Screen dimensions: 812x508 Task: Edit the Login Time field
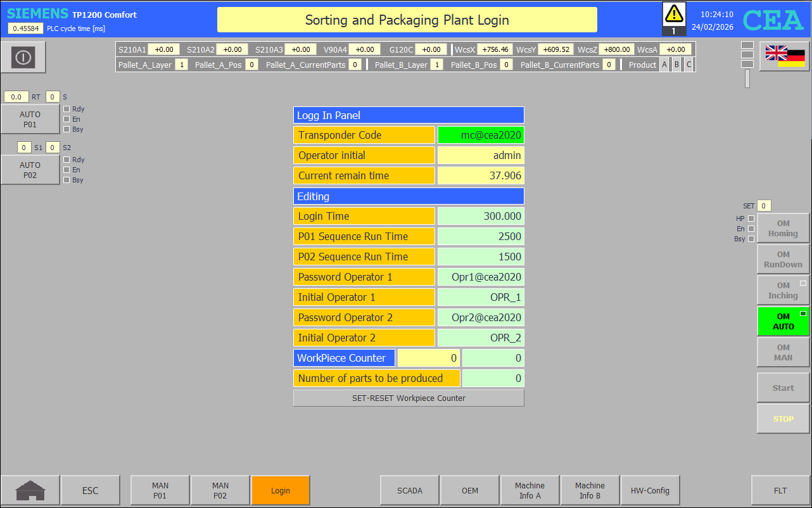(481, 216)
